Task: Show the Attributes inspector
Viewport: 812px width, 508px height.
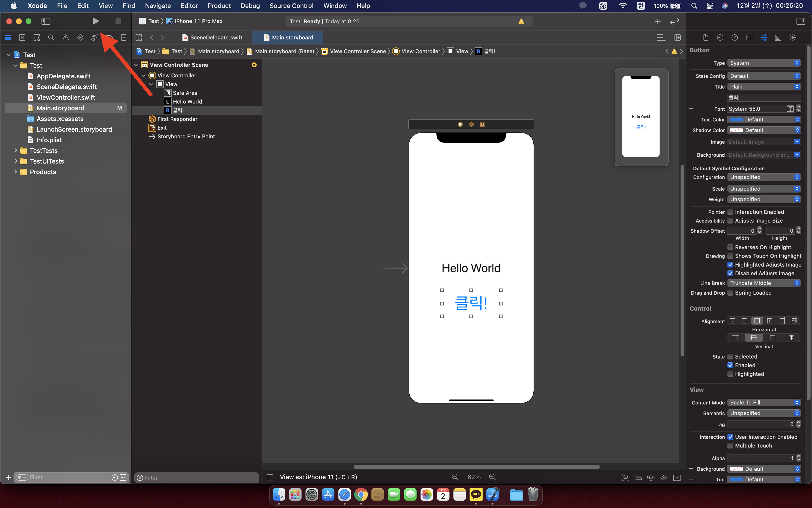Action: 763,38
